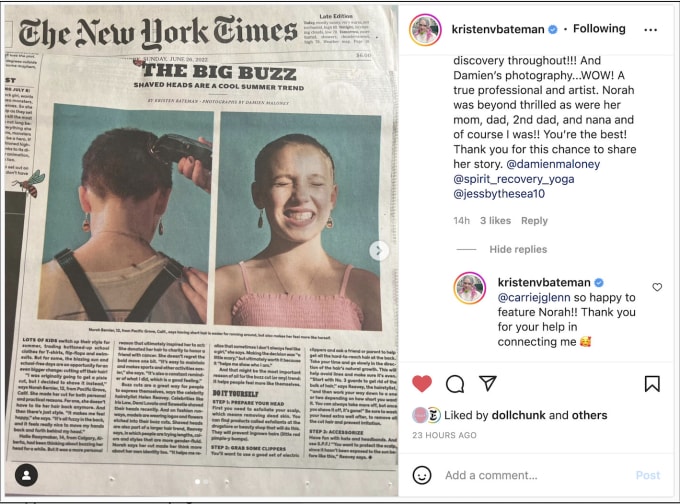Like kristenvbateman's reply with small heart
This screenshot has height=504, width=680.
click(x=657, y=287)
